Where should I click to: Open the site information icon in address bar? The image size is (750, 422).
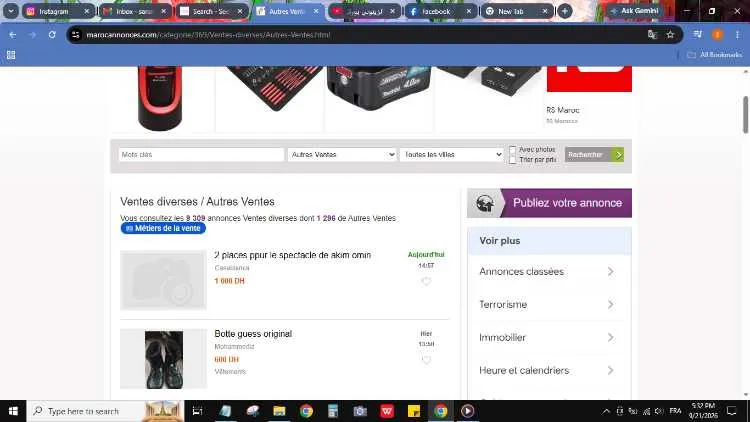[76, 35]
